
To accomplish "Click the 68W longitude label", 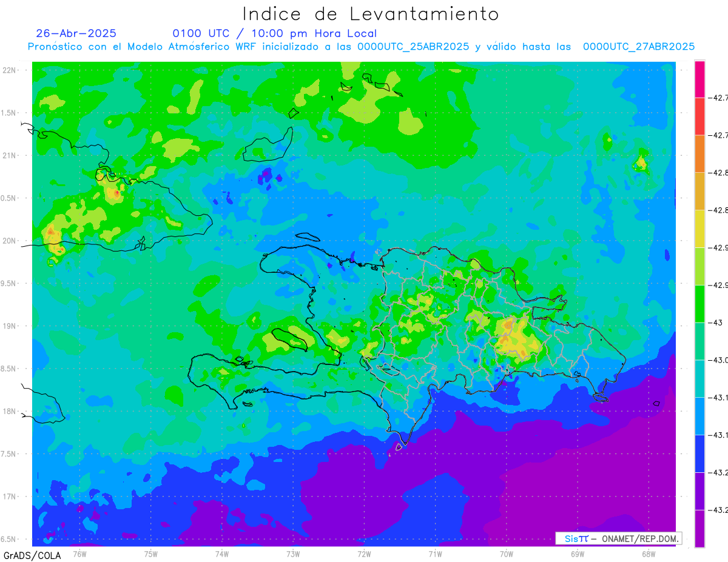I will click(648, 554).
